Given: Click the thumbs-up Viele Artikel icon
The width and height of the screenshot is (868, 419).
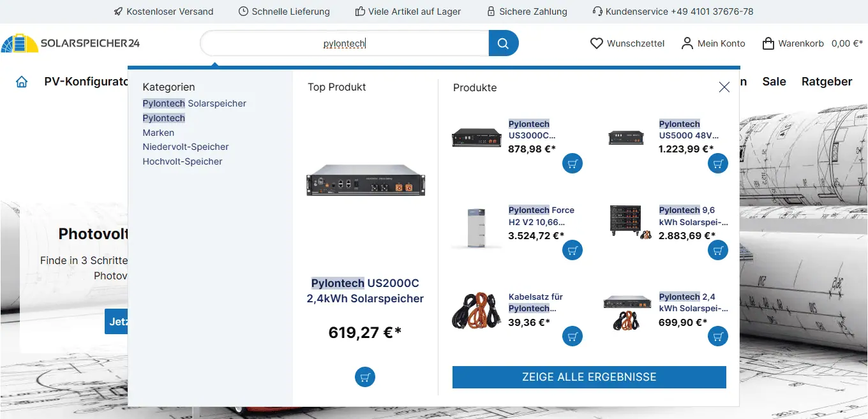Looking at the screenshot, I should coord(360,11).
